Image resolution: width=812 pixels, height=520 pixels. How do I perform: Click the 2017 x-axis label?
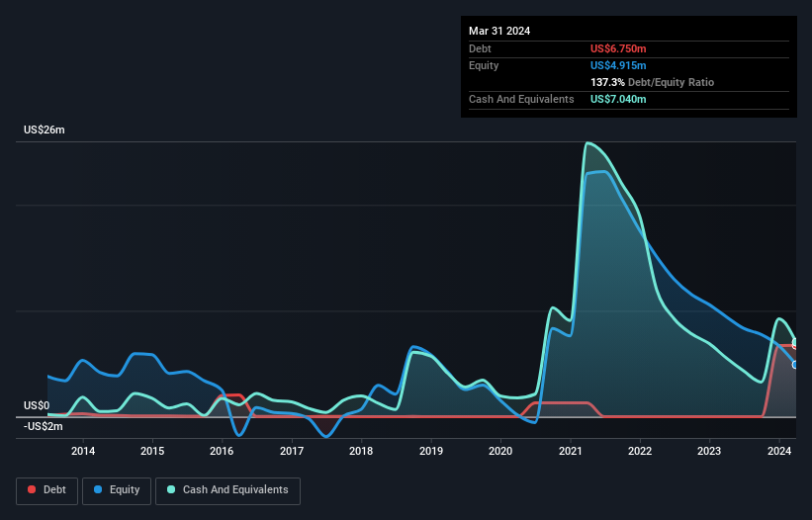(x=292, y=451)
